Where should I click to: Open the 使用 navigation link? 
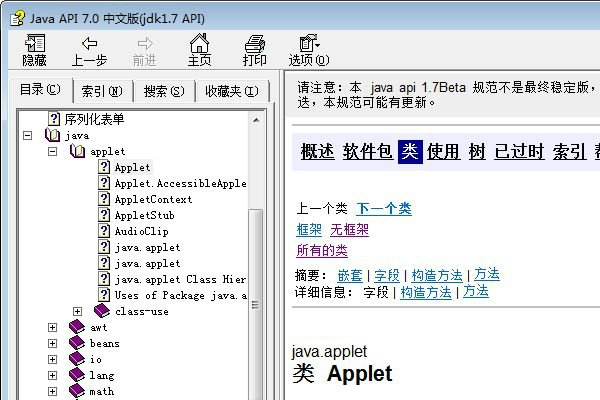click(443, 151)
